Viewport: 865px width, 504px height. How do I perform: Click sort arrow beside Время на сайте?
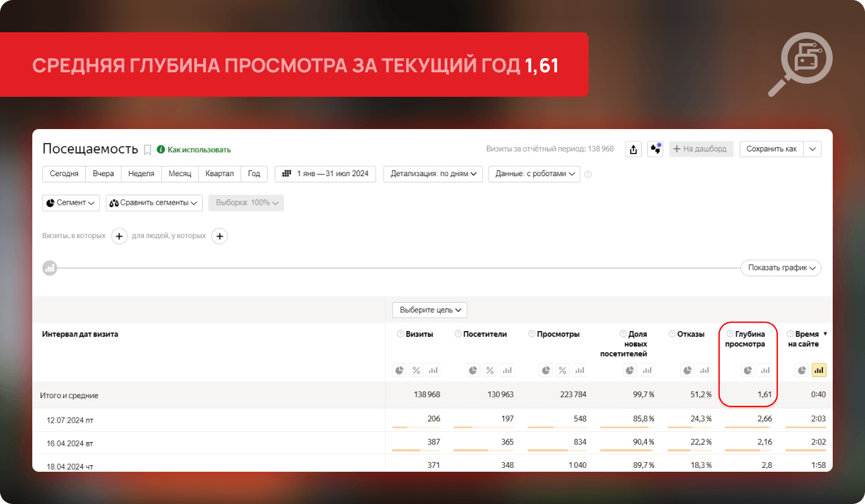[x=825, y=334]
